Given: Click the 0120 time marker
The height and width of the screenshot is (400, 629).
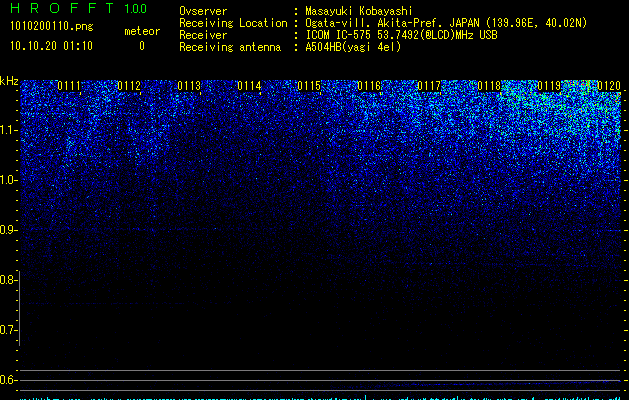Looking at the screenshot, I should (x=609, y=86).
